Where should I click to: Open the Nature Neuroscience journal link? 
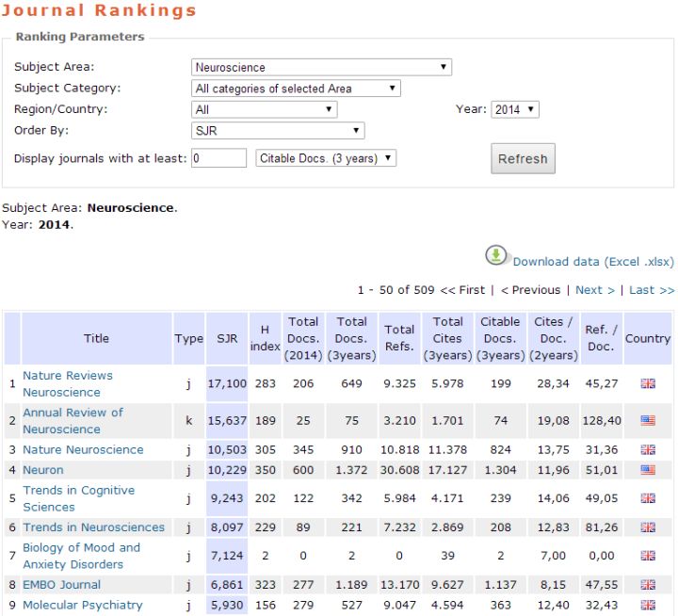[83, 450]
